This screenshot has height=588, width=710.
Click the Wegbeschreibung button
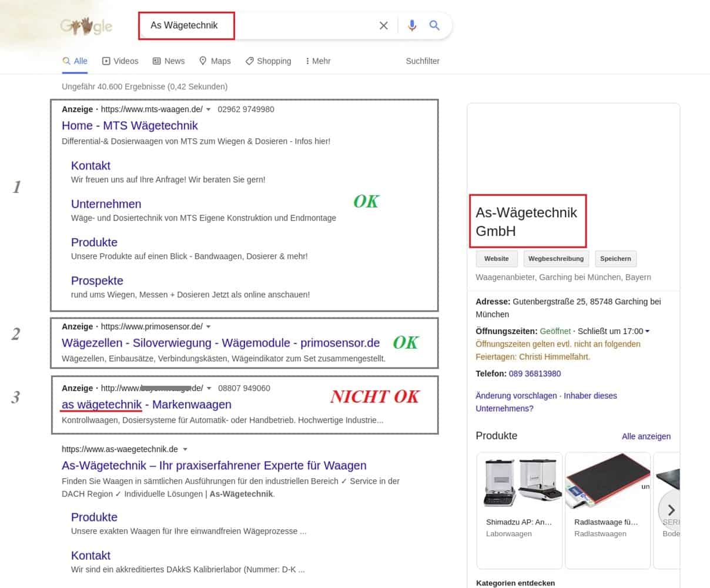[556, 259]
